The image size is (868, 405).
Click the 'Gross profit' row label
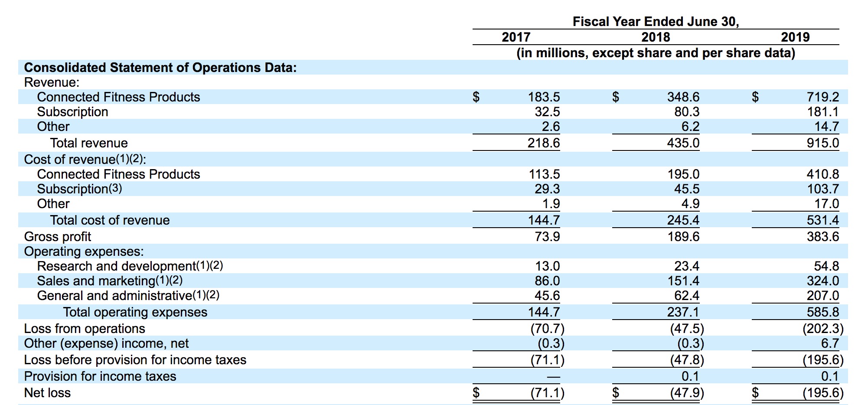click(x=58, y=237)
